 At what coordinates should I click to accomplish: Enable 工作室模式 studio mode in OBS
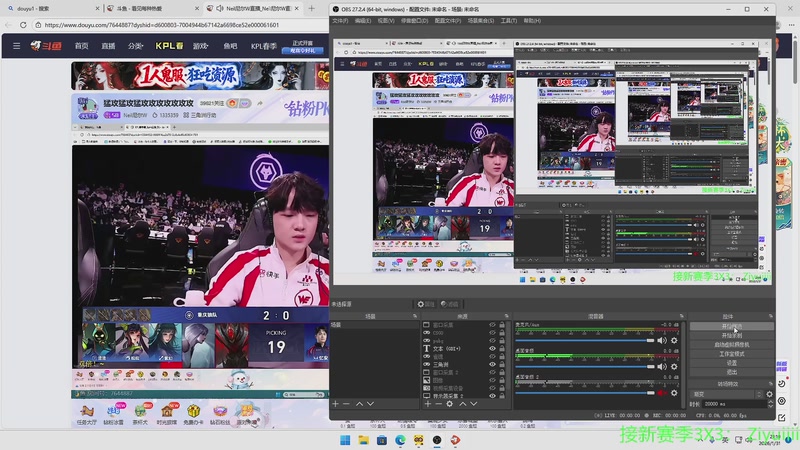click(x=732, y=354)
